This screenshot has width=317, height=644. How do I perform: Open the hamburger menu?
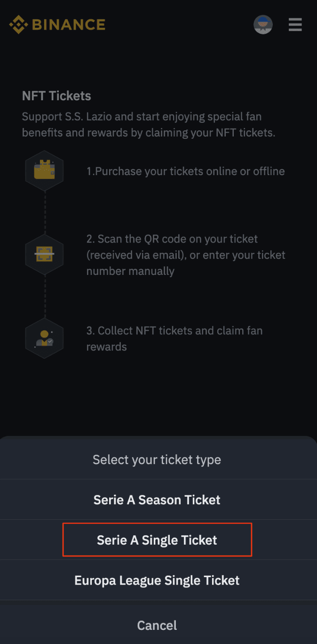pyautogui.click(x=295, y=24)
